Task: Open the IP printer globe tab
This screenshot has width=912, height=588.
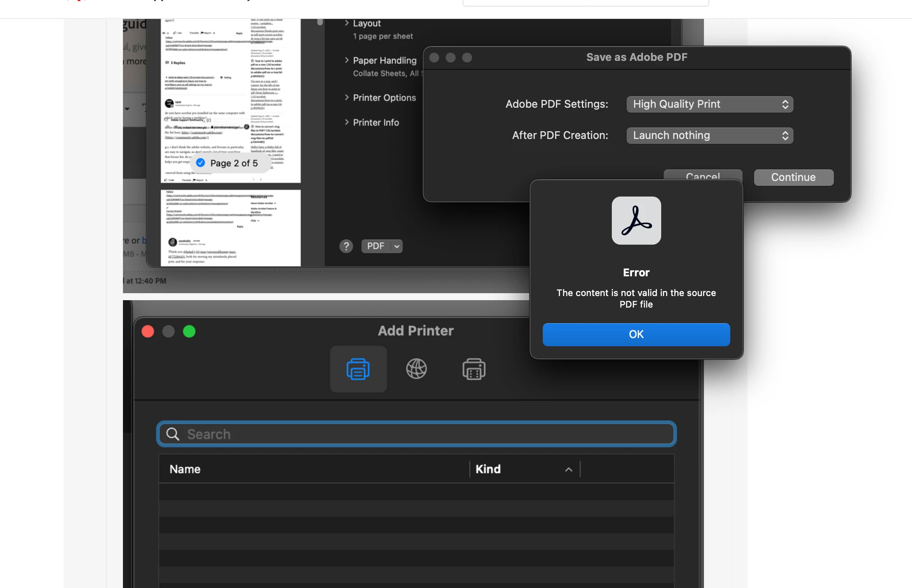Action: pos(416,369)
